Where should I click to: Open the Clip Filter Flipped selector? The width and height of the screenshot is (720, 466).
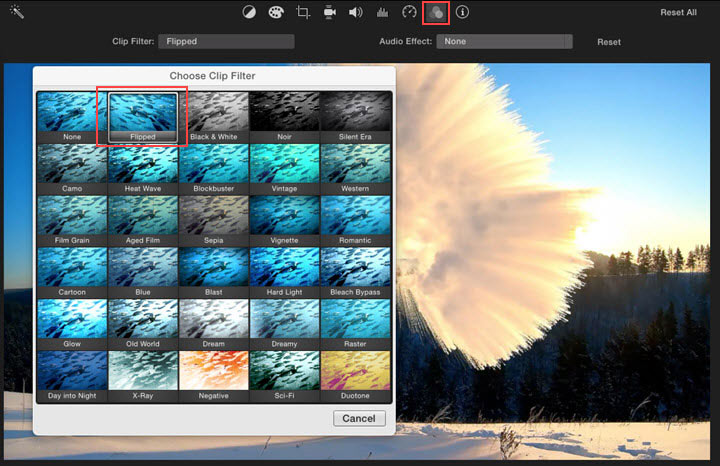226,41
